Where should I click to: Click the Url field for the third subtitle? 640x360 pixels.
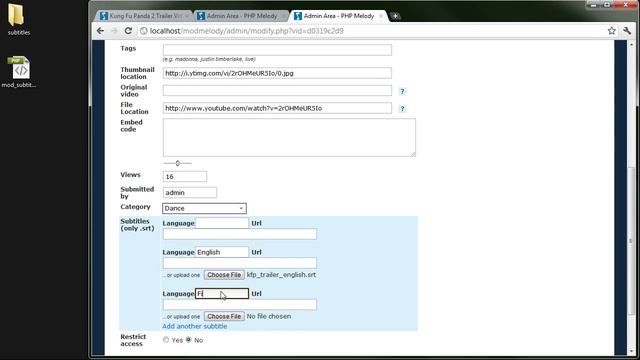click(x=240, y=305)
